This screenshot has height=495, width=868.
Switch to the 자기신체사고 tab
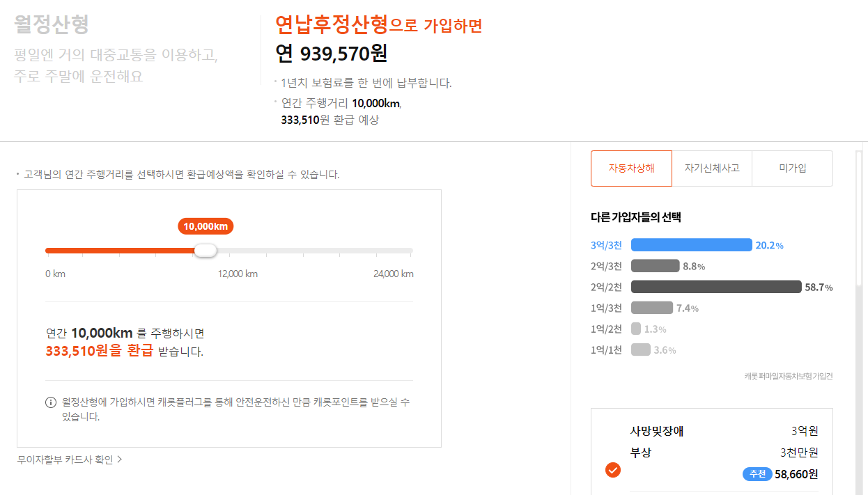[x=712, y=168]
